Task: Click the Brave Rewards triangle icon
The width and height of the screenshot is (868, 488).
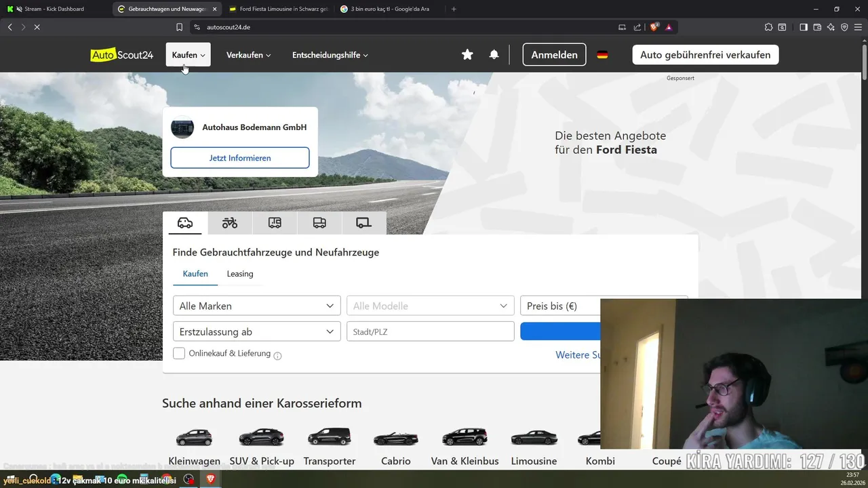Action: (x=669, y=27)
